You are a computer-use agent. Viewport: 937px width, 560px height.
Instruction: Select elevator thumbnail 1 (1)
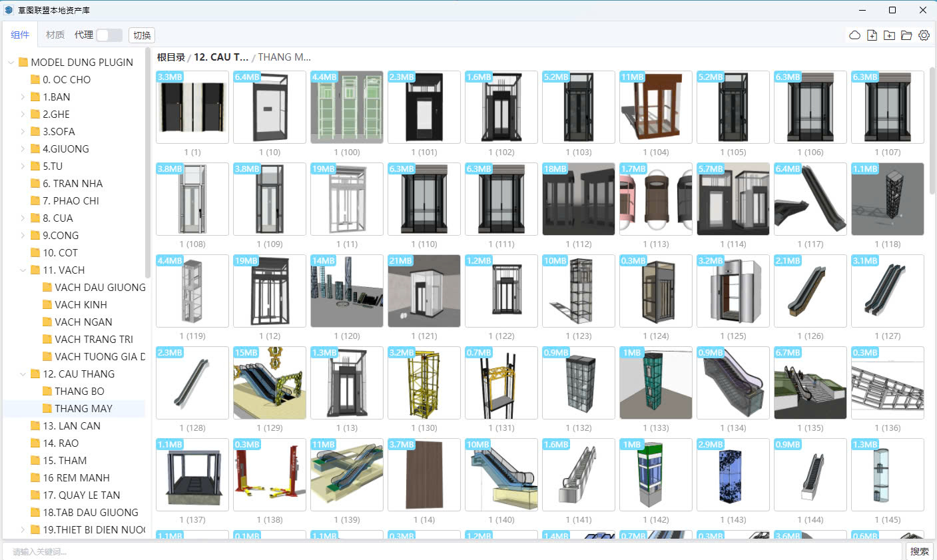tap(192, 107)
